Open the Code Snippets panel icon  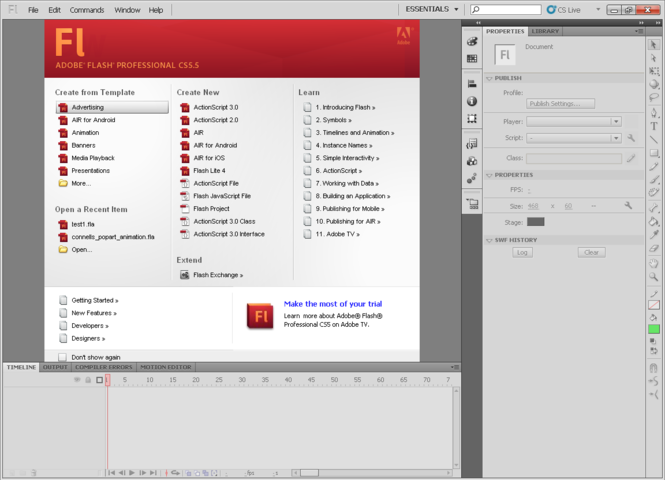click(472, 144)
